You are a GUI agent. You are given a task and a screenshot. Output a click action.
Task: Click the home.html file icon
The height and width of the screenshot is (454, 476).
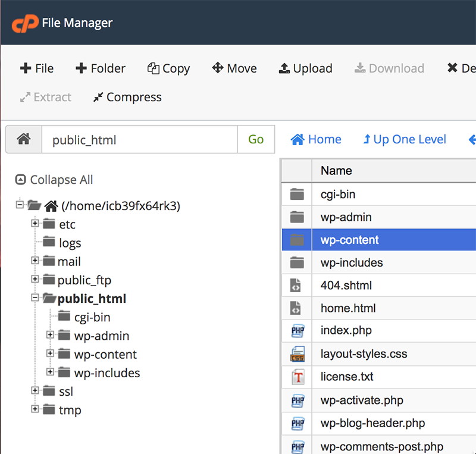[x=295, y=308]
